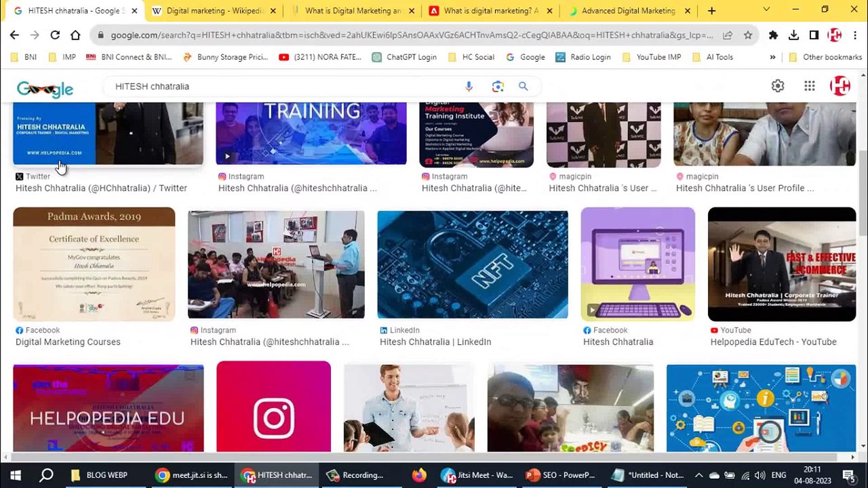Open the browser home page
868x488 pixels.
[75, 35]
